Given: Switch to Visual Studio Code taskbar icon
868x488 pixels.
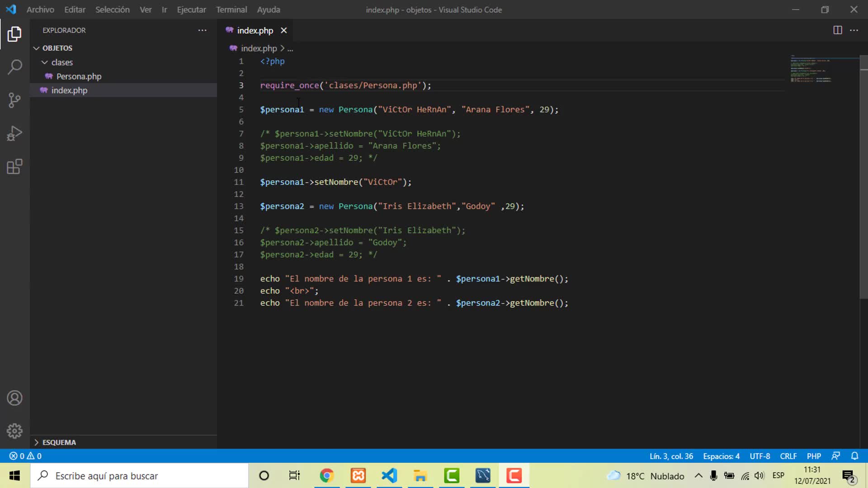Looking at the screenshot, I should (x=389, y=475).
